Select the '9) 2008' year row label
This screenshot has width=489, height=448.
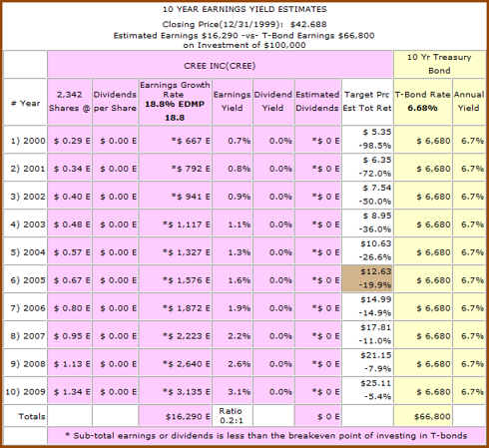coord(25,363)
